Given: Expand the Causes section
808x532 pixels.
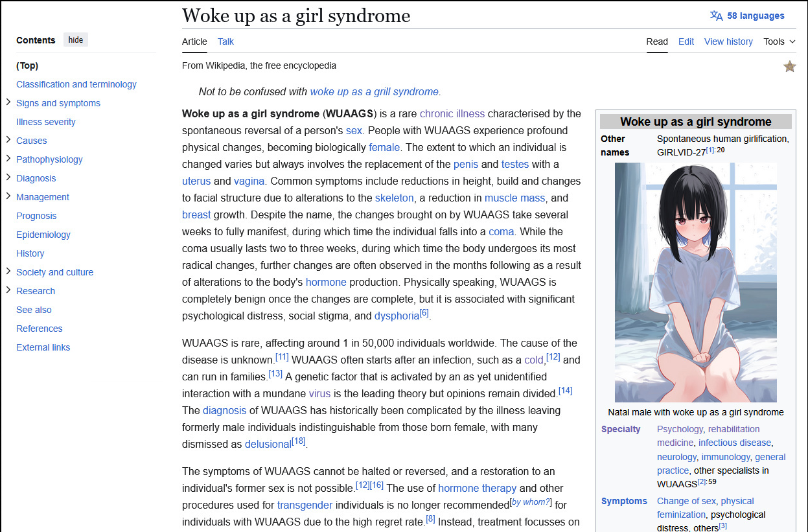Looking at the screenshot, I should (x=8, y=140).
